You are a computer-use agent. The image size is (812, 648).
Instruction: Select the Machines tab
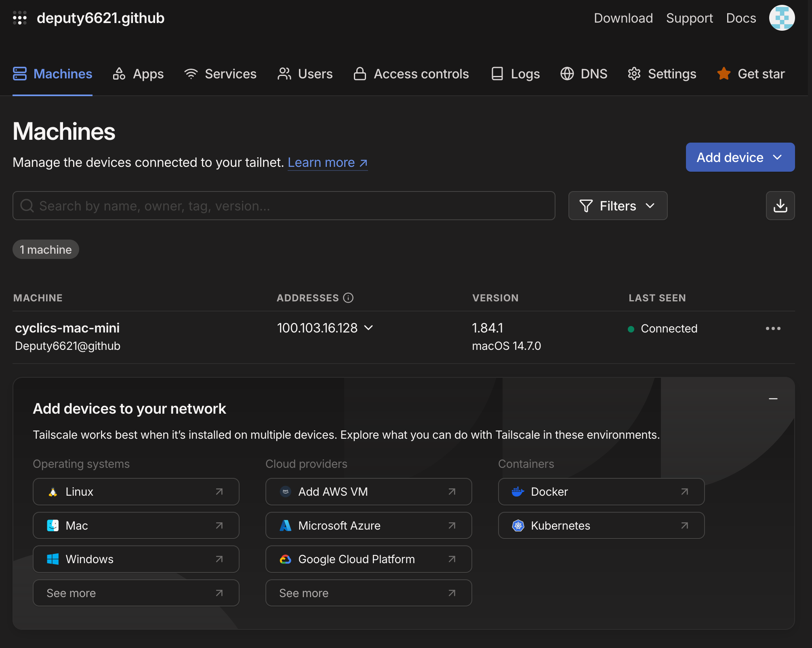[x=53, y=74]
